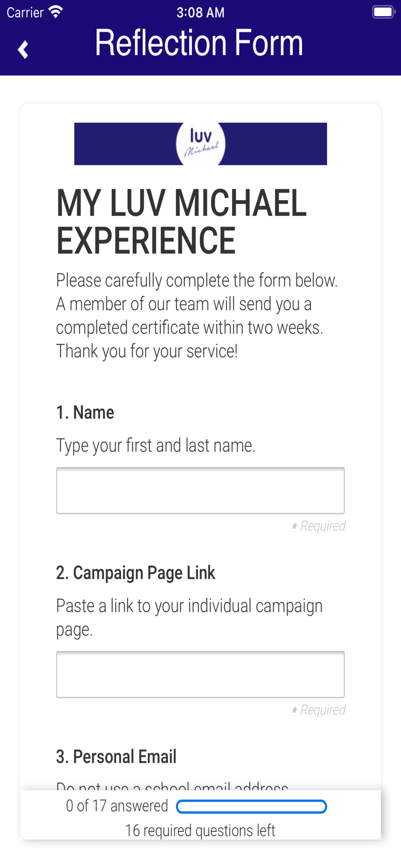Tap the Carrier label in the status bar
This screenshot has height=868, width=401.
click(25, 12)
